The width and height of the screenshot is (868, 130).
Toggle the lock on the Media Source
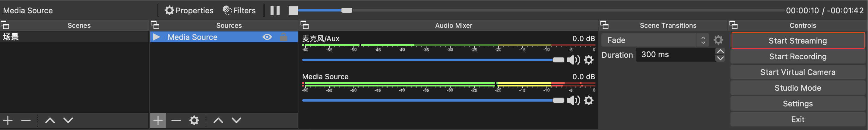(x=284, y=37)
